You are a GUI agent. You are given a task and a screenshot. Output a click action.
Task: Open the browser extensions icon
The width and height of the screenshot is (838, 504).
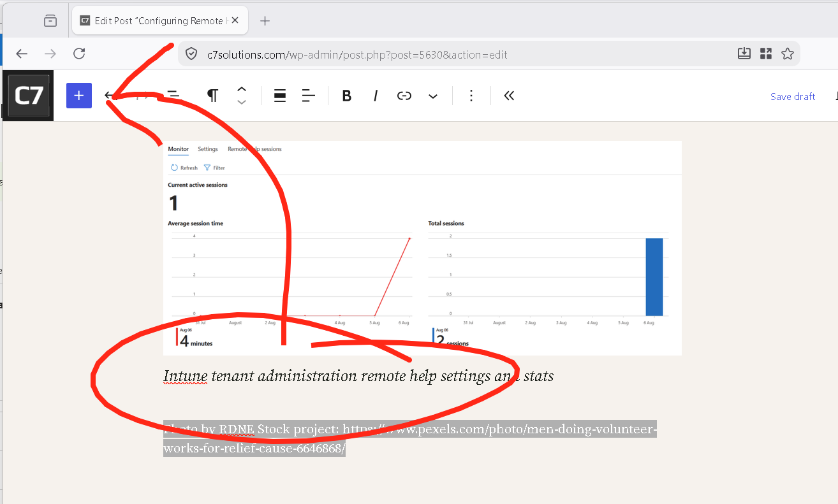[x=766, y=54]
